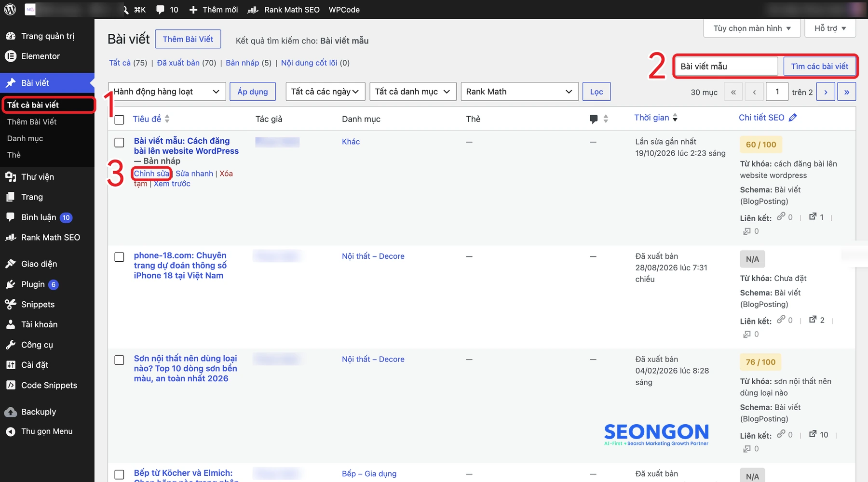Go to next page arrow button
The height and width of the screenshot is (482, 868).
pos(826,92)
